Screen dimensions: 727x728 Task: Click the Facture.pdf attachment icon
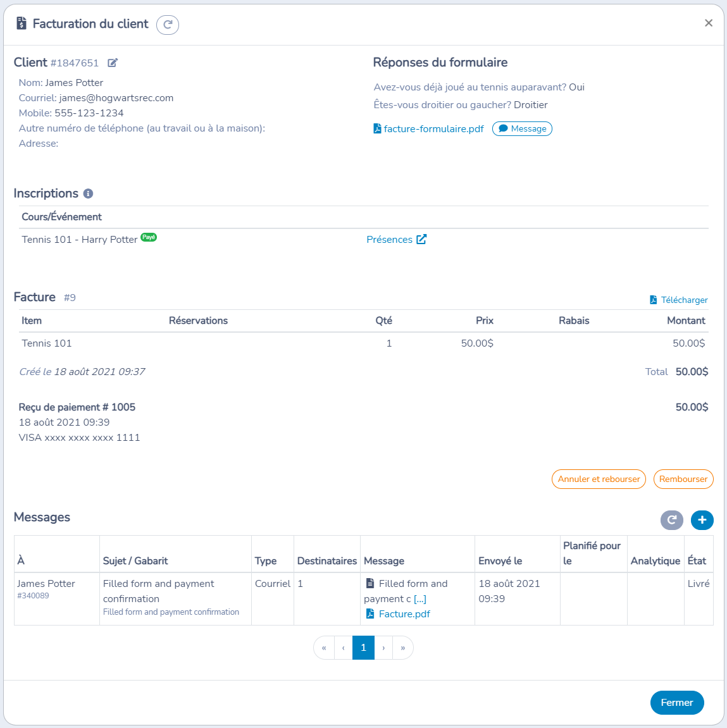[x=370, y=614]
